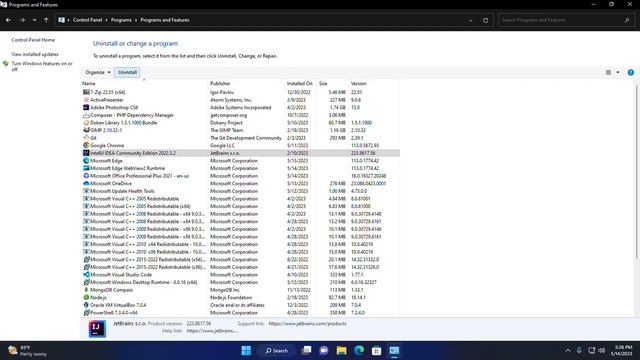Image resolution: width=640 pixels, height=360 pixels.
Task: Go up one level in navigation
Action: (x=46, y=20)
